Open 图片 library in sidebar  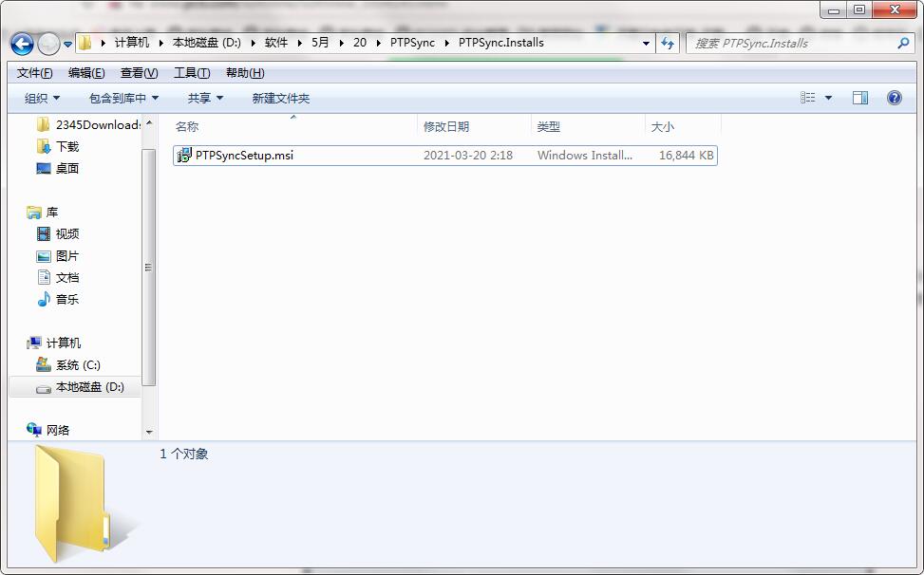click(58, 256)
